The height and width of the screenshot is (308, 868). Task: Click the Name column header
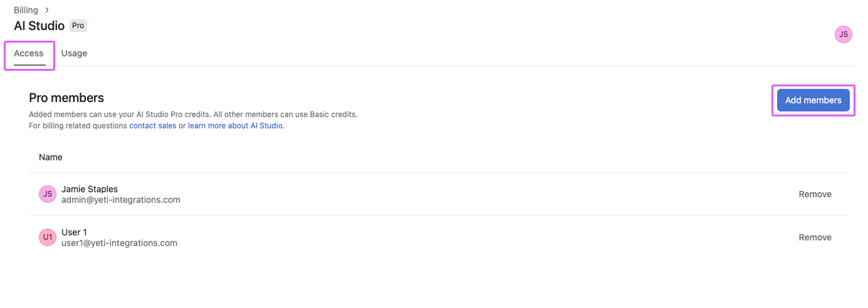tap(51, 157)
